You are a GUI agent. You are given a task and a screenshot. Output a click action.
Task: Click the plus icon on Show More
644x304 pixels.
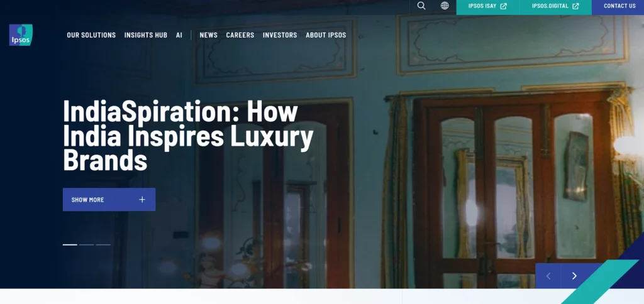pyautogui.click(x=142, y=199)
